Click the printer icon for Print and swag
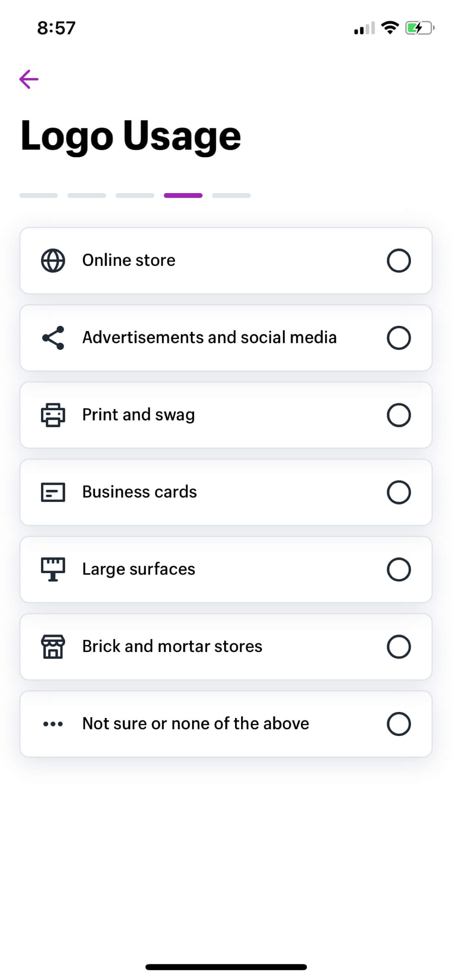This screenshot has width=452, height=980. (x=53, y=415)
